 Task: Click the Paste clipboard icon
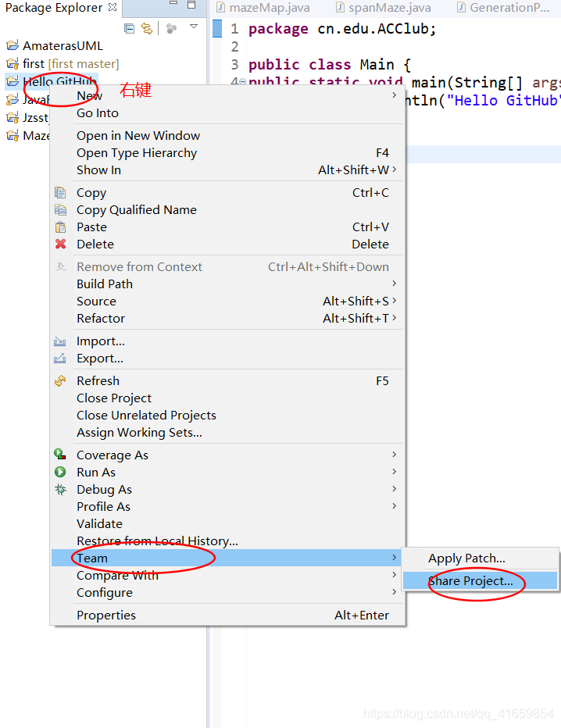click(60, 227)
